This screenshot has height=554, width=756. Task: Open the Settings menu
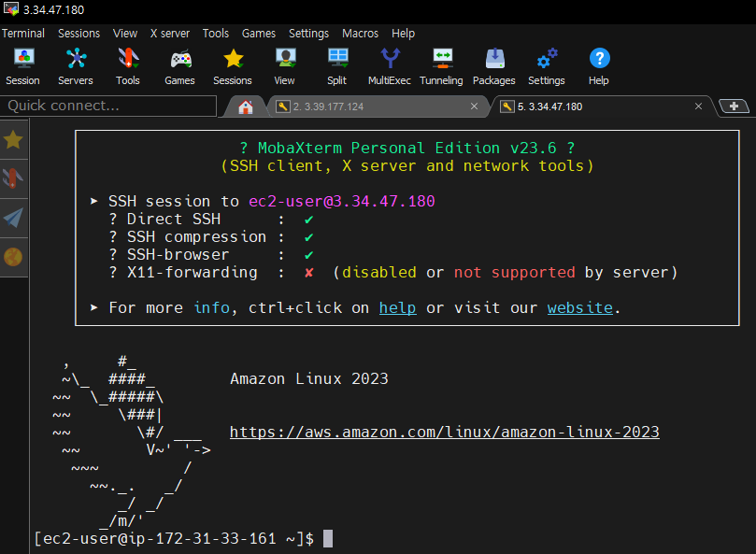(x=308, y=34)
